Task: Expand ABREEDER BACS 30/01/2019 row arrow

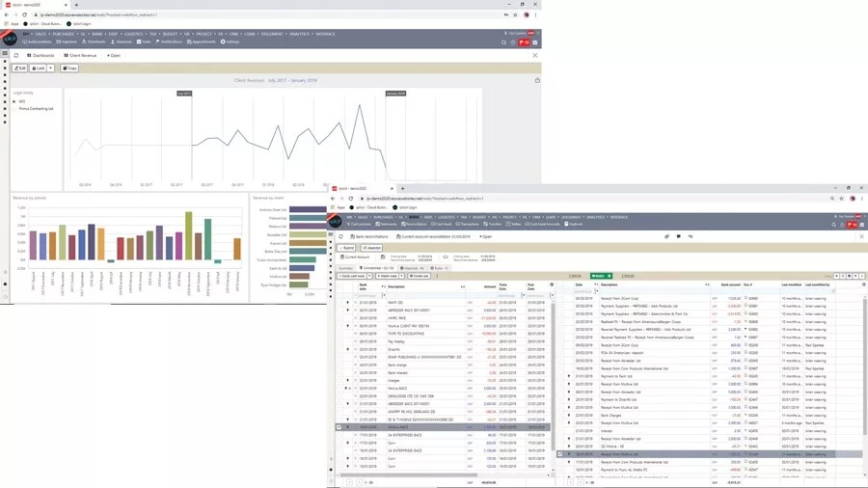Action: [347, 311]
